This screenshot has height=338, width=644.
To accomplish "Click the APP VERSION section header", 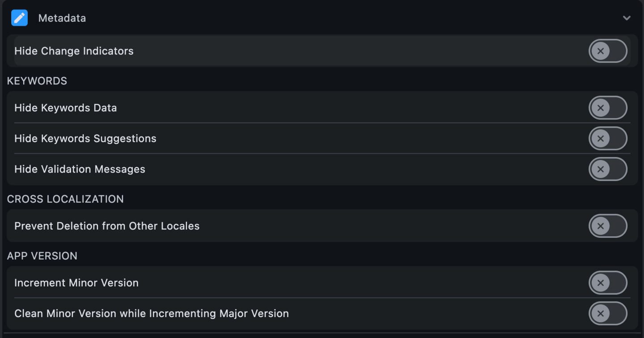I will tap(42, 256).
